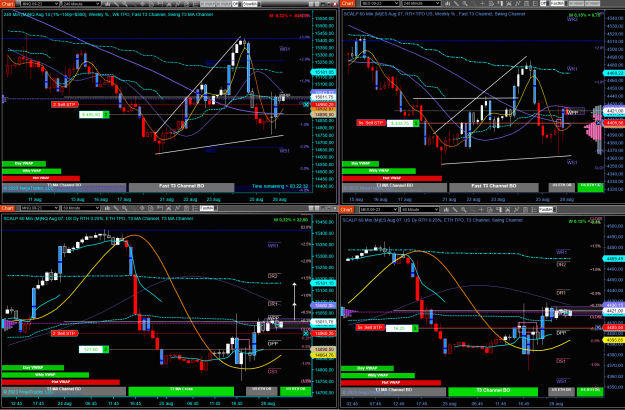Open chart style icon in bottom-left MNQ 60-minute chart
Image resolution: width=625 pixels, height=410 pixels.
click(107, 208)
